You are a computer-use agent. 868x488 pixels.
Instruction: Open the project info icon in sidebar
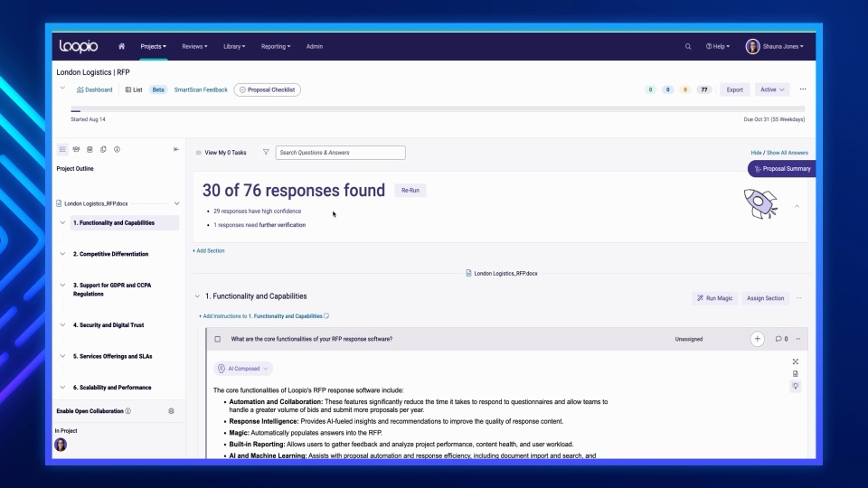117,149
